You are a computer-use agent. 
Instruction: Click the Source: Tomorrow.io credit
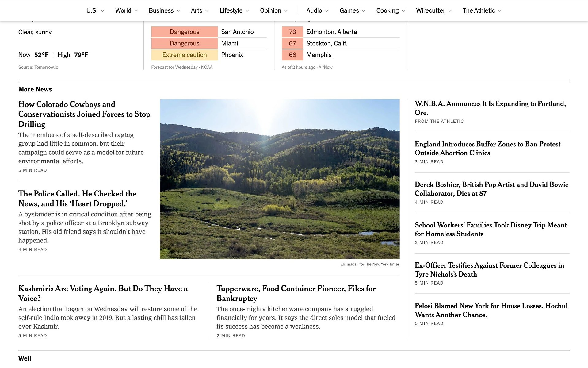point(38,67)
